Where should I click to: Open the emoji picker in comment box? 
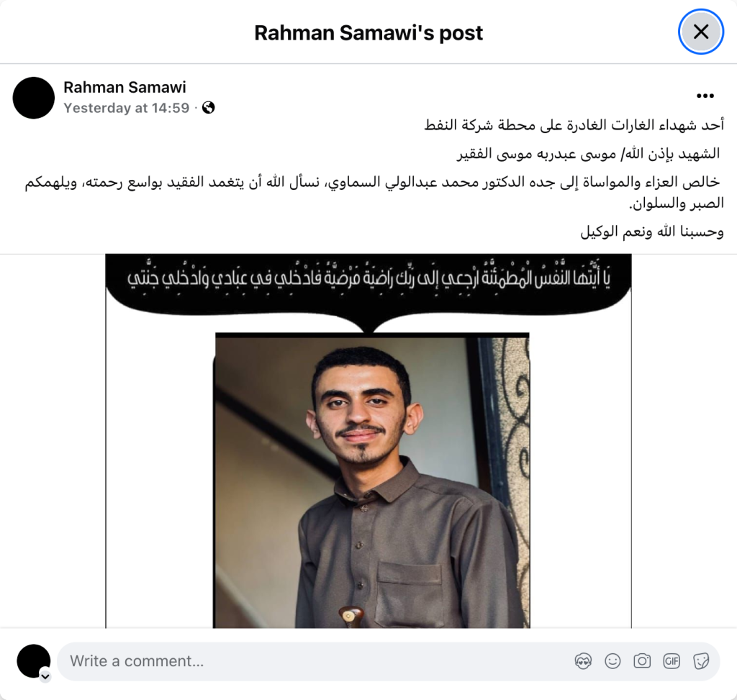click(x=613, y=661)
